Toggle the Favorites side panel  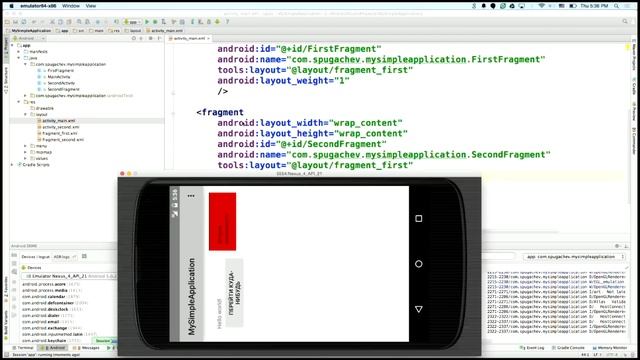[x=6, y=290]
